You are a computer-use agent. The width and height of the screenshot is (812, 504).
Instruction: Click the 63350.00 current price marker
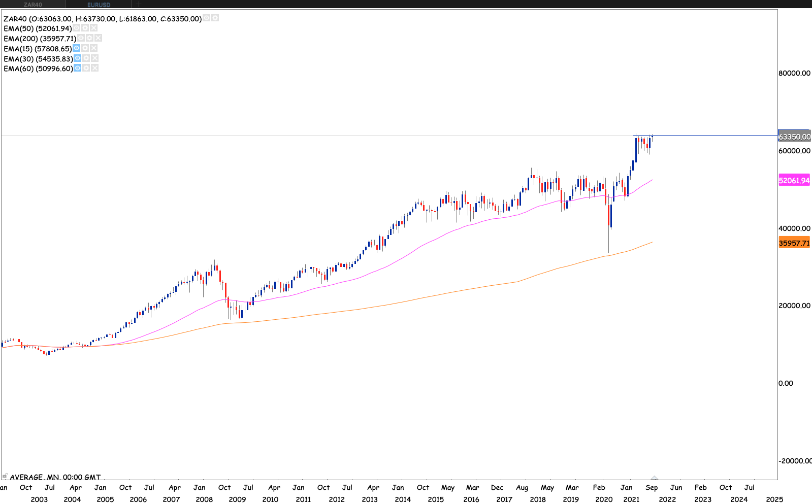point(794,137)
